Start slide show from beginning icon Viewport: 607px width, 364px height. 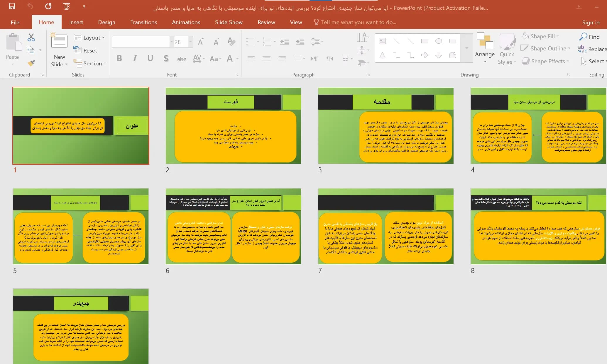coord(67,6)
